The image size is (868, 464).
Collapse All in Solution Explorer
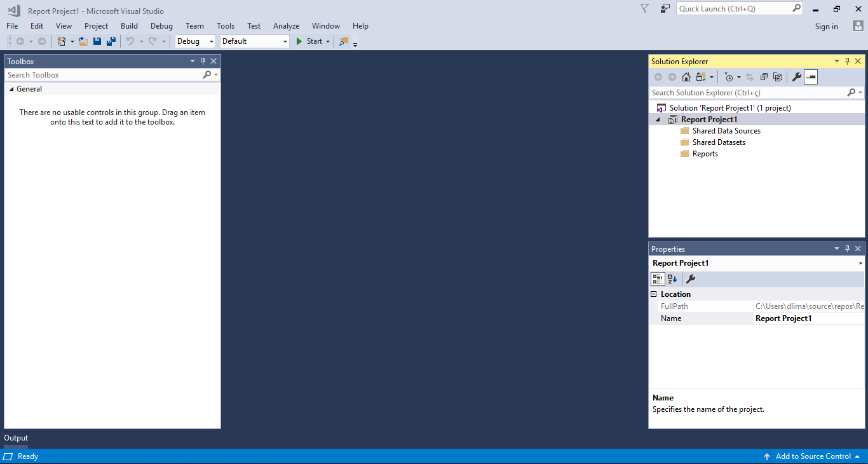(x=764, y=77)
